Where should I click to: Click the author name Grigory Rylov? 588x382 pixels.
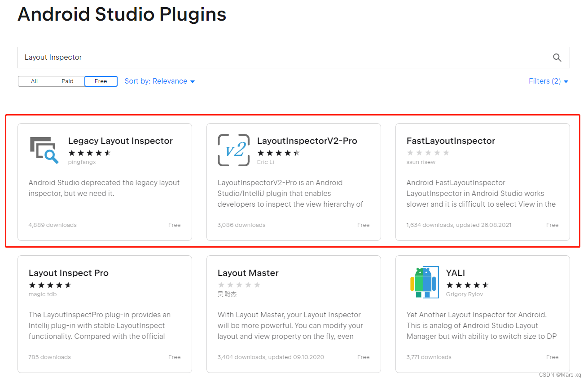(x=465, y=294)
